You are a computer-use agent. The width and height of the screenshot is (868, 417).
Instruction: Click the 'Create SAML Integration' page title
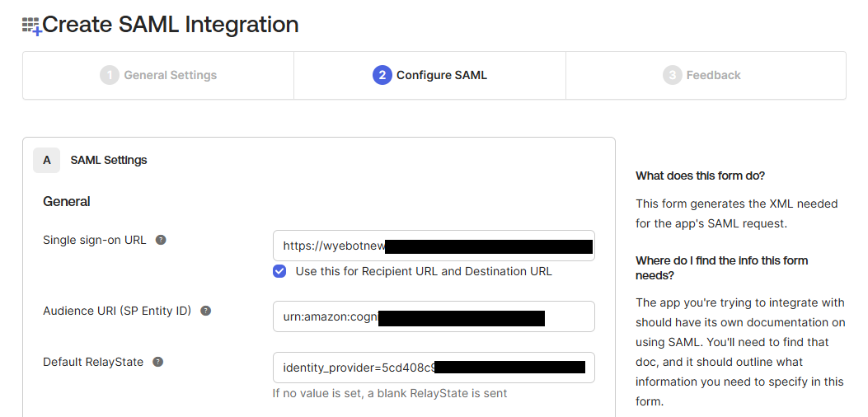[170, 25]
